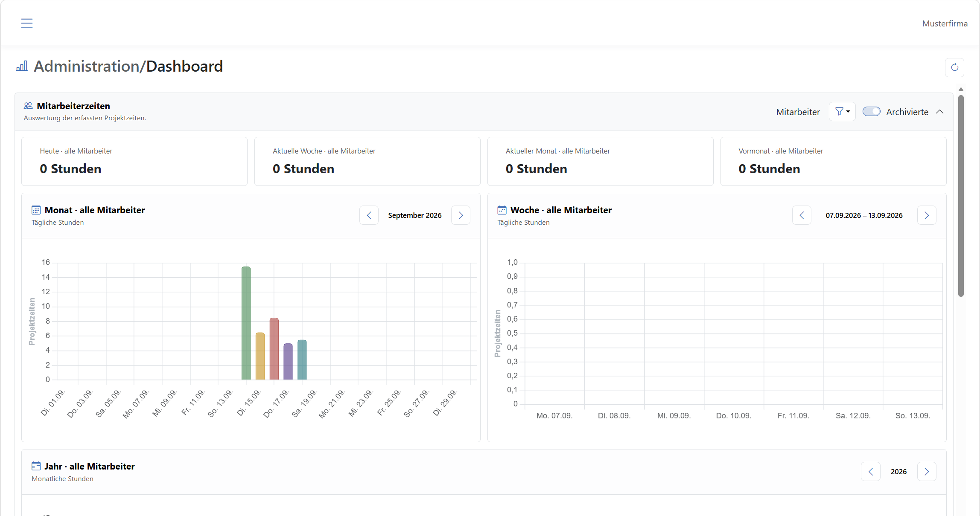
Task: Click the Administration breadcrumb link
Action: tap(87, 66)
